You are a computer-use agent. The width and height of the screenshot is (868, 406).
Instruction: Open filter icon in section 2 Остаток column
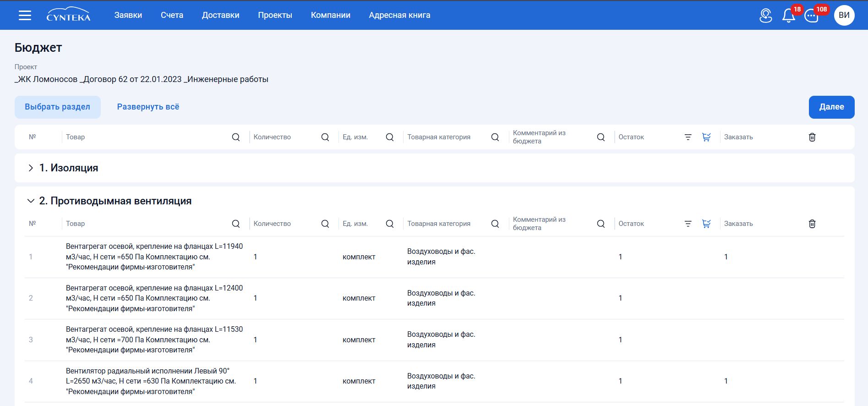coord(688,224)
